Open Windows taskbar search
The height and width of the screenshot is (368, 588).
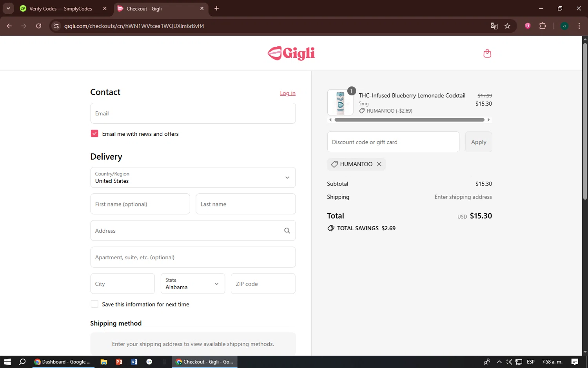tap(22, 362)
